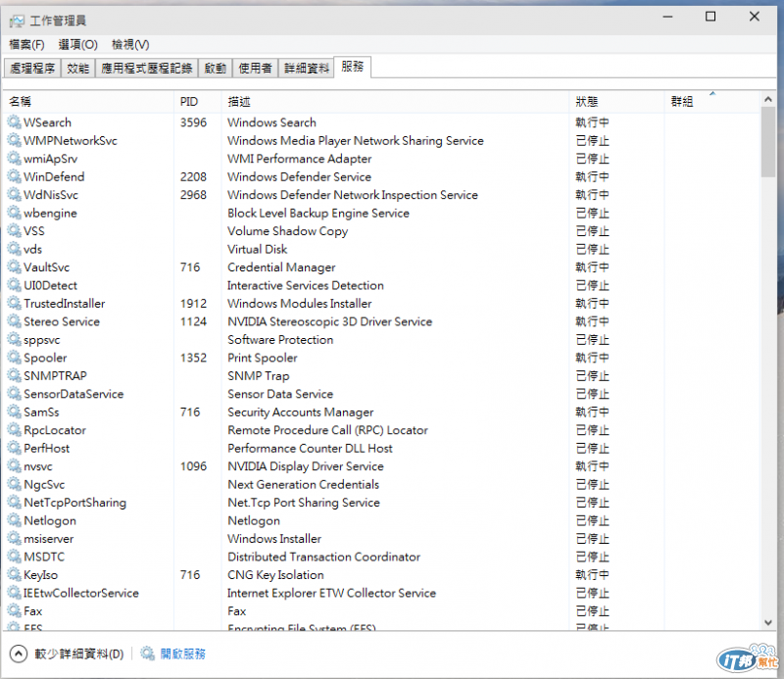Sort by the 狀態 column header
The width and height of the screenshot is (784, 679).
616,102
